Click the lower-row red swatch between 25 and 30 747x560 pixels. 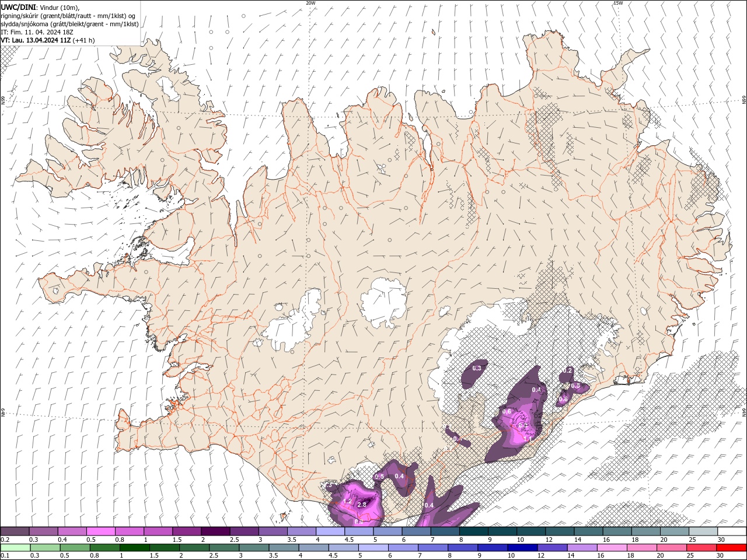point(702,548)
